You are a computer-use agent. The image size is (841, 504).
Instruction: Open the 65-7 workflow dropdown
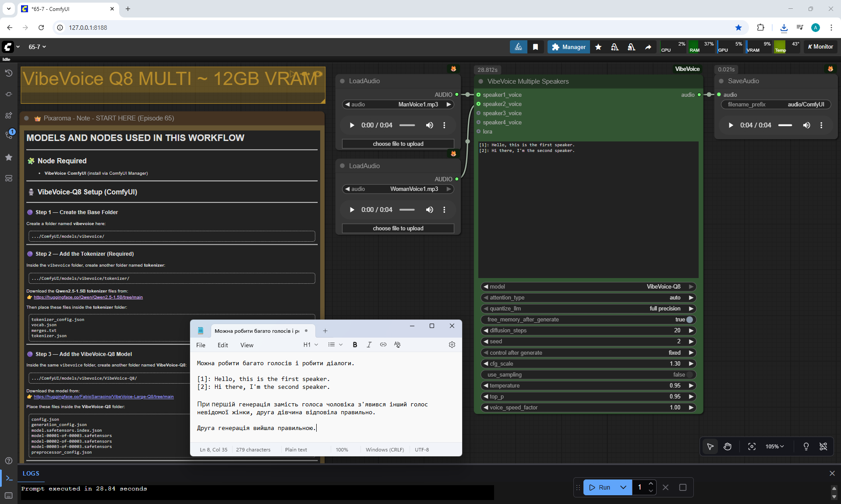[37, 47]
